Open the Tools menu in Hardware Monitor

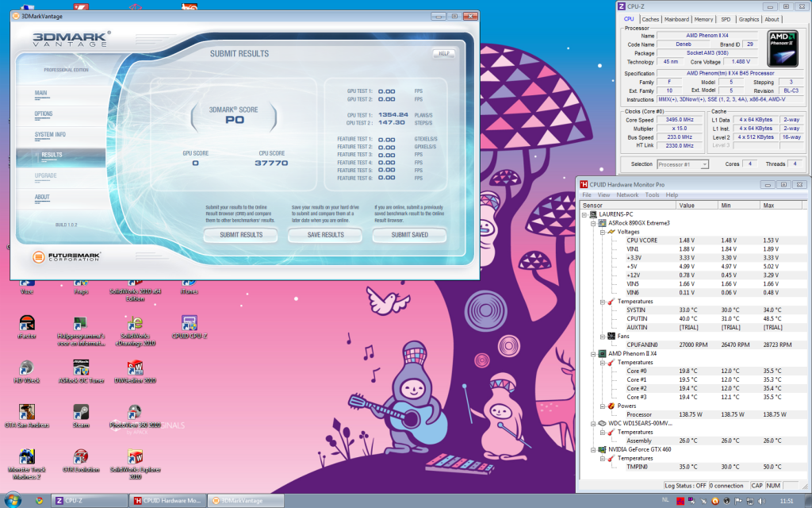click(x=652, y=195)
